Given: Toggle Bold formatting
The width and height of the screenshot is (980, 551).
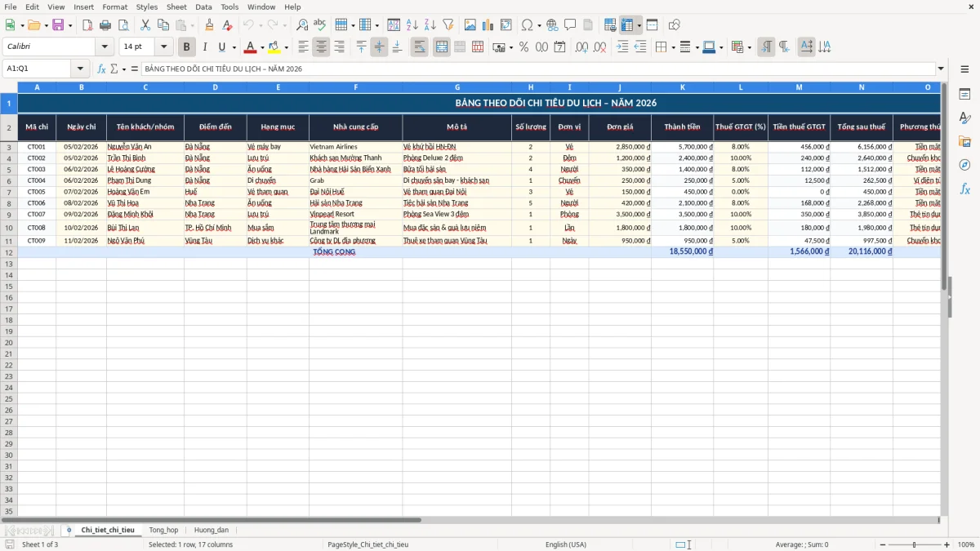Looking at the screenshot, I should pyautogui.click(x=187, y=47).
